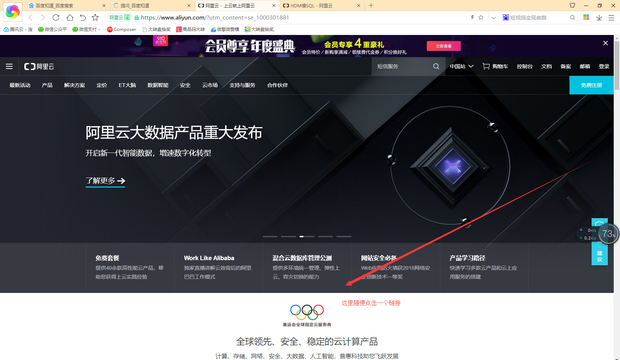Screen dimensions: 620x360
Task: Click the lightning speed-mode icon in address bar
Action: (472, 17)
